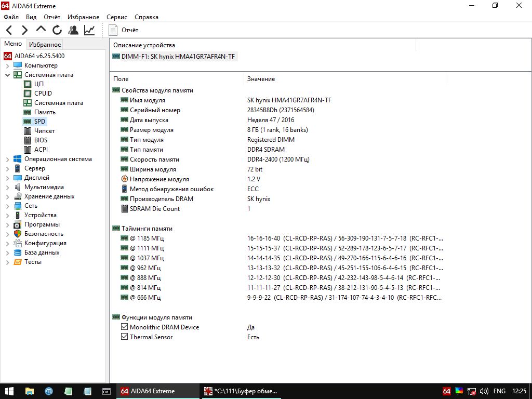
Task: Open File Explorer from the taskbar
Action: [30, 391]
